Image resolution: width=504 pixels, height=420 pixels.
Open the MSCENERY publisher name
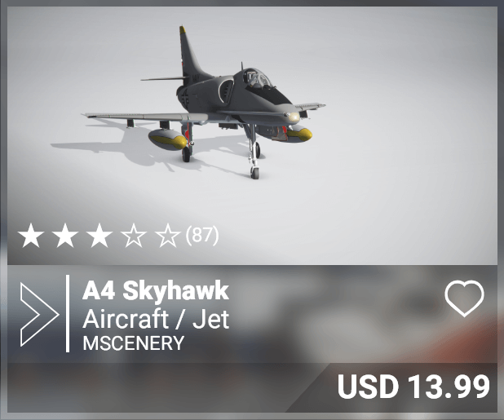(x=134, y=343)
